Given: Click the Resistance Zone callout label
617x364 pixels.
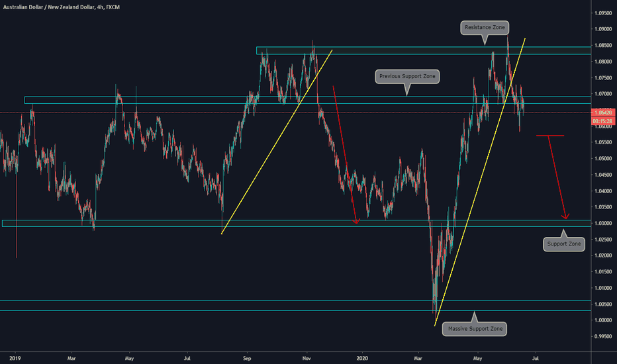Looking at the screenshot, I should click(485, 28).
